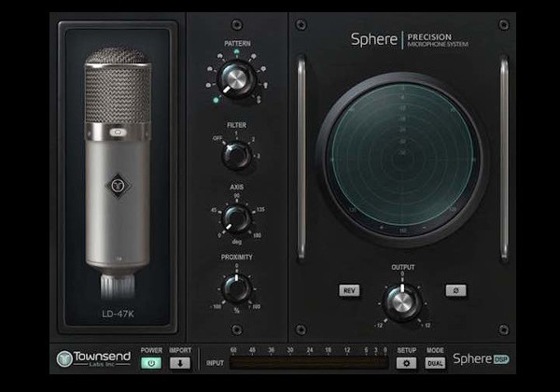Click the LD-47K microphone model name
Image resolution: width=560 pixels, height=392 pixels.
click(x=118, y=314)
